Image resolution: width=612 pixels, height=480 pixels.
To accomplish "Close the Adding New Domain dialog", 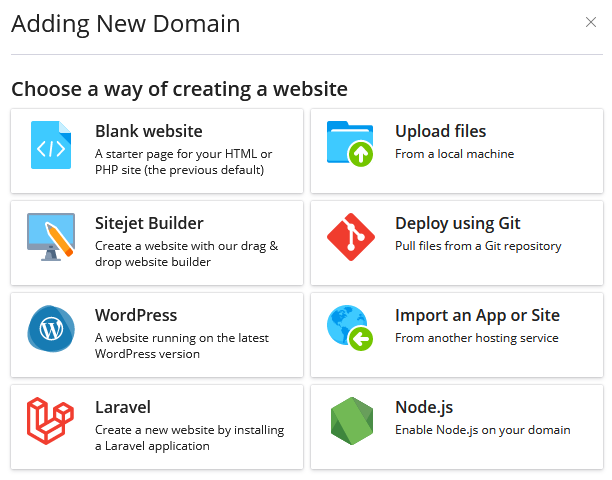I will pos(591,22).
